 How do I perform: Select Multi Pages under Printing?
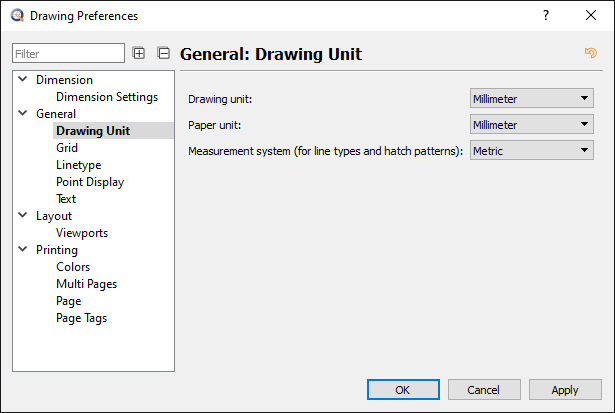[x=86, y=284]
